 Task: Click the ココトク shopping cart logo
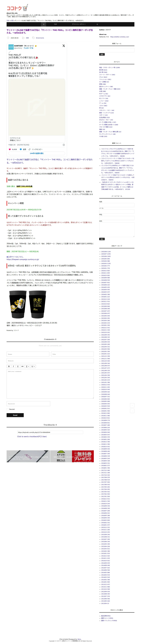pos(17,8)
